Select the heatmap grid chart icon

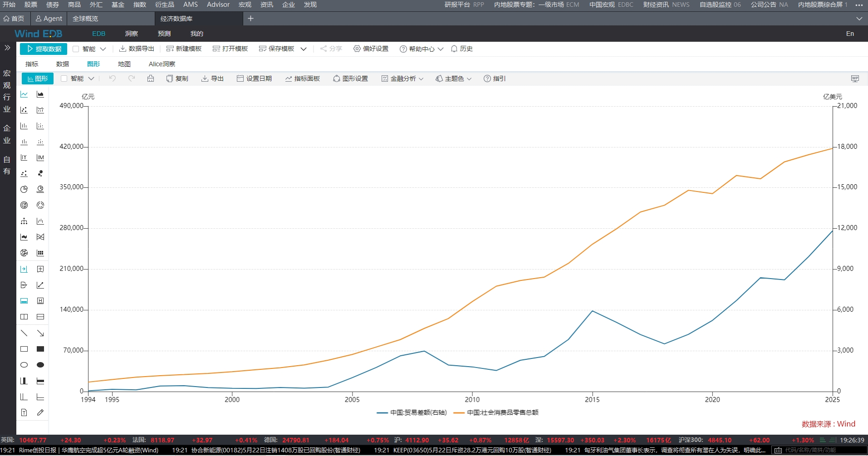[x=40, y=253]
